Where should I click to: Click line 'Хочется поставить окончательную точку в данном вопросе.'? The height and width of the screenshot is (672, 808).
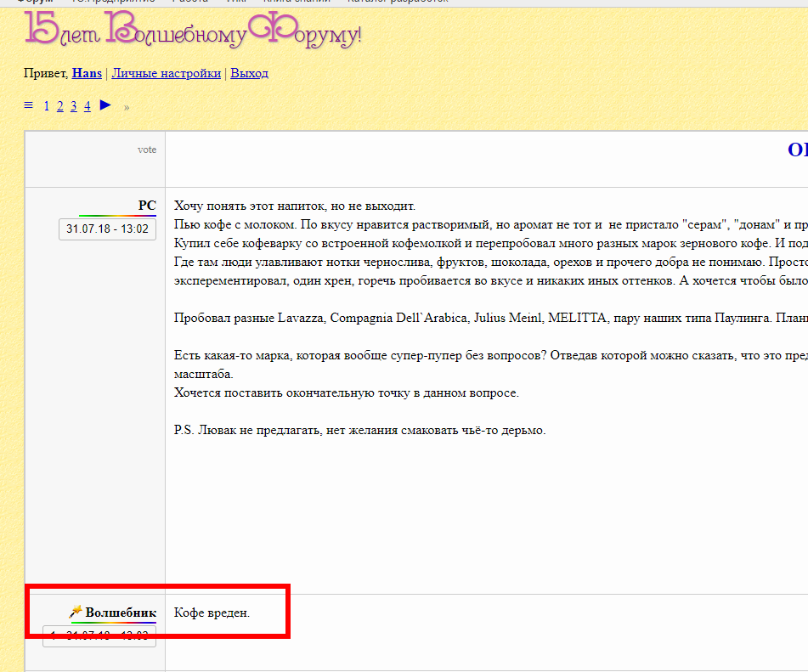(347, 392)
